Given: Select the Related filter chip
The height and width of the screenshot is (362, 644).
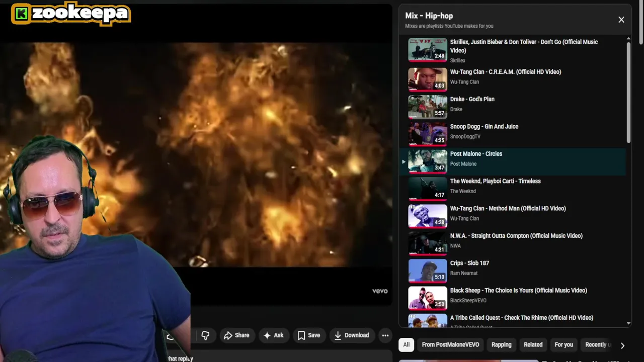Looking at the screenshot, I should coord(533,344).
